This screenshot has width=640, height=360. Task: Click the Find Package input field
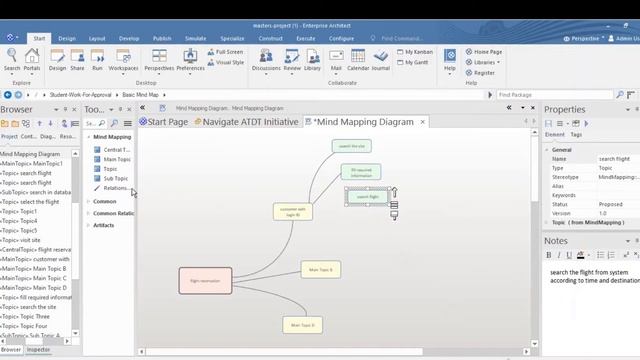point(554,95)
